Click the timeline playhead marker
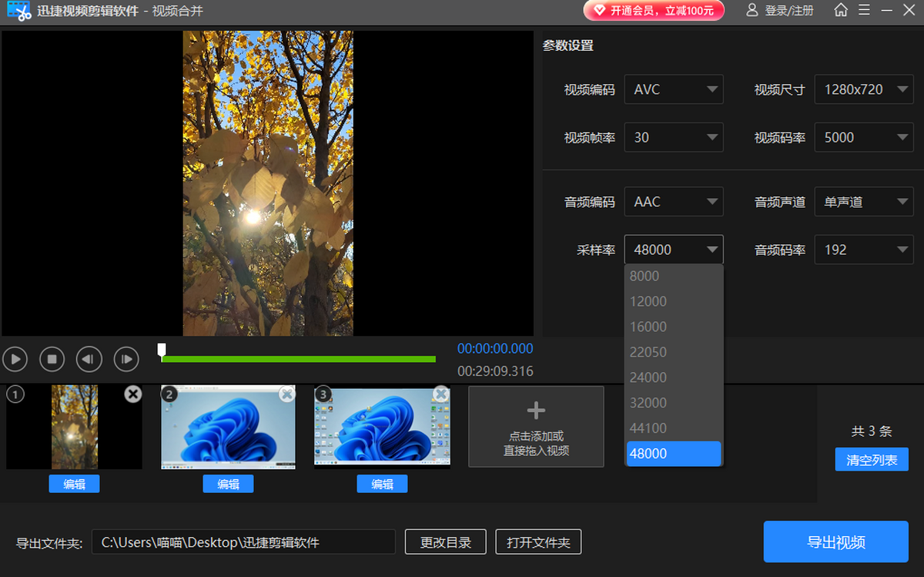Image resolution: width=924 pixels, height=577 pixels. tap(162, 351)
